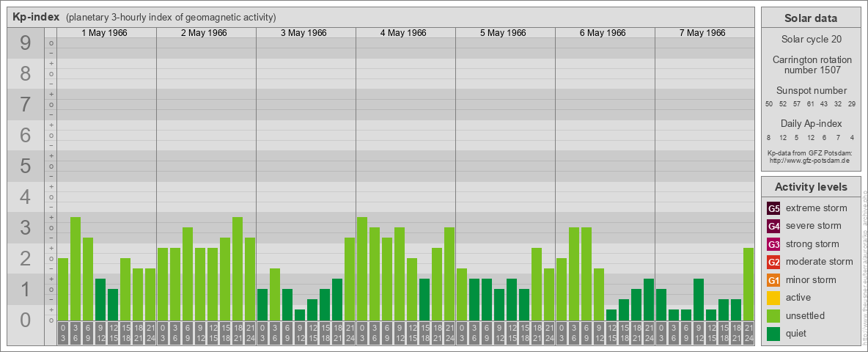Click the Ap-index value 4
This screenshot has width=868, height=352.
[x=852, y=137]
